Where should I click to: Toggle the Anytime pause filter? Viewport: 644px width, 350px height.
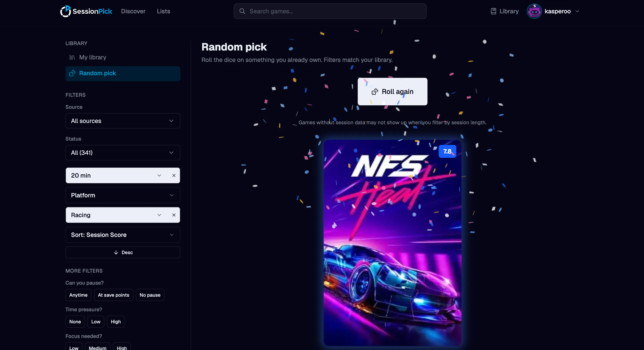pyautogui.click(x=78, y=295)
